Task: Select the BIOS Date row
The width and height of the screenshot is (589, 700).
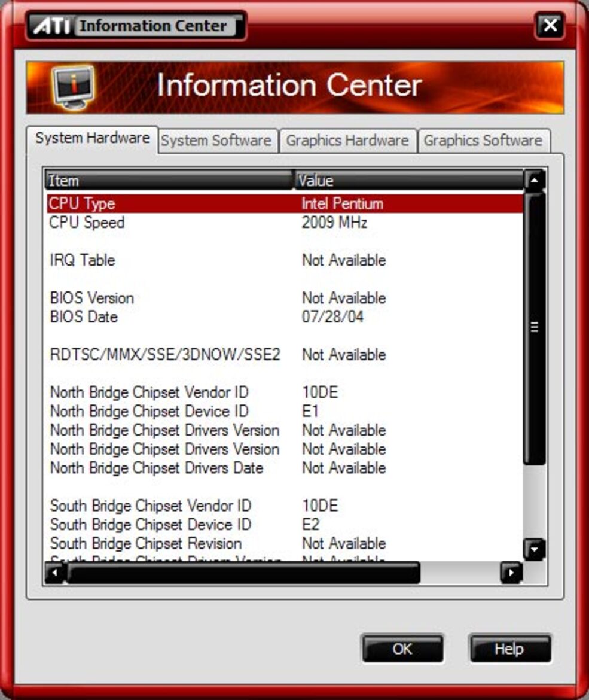Action: click(x=285, y=317)
